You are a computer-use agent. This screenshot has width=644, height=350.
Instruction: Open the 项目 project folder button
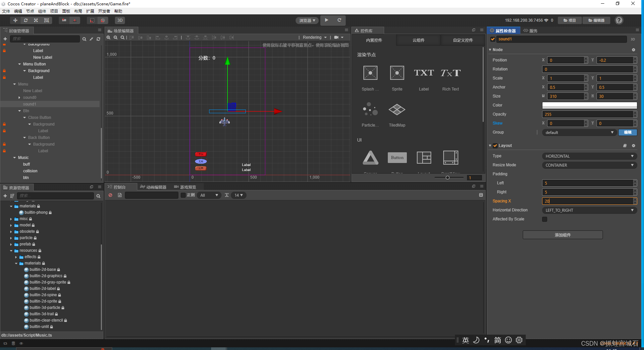[x=570, y=20]
